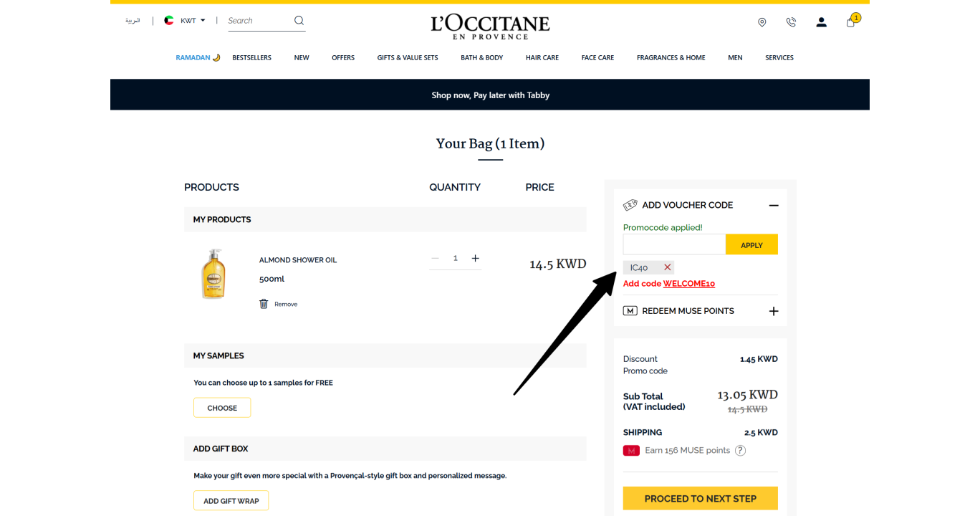Screen dimensions: 980x516
Task: Click the trash bin Remove icon
Action: pyautogui.click(x=264, y=304)
